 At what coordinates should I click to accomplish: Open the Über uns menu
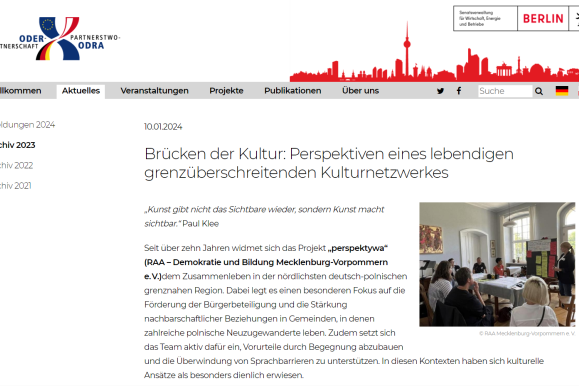tap(360, 91)
